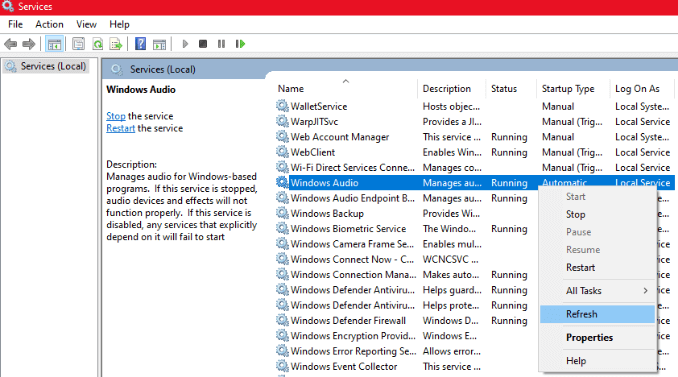Choose Restart in the context menu
Screen dimensions: 678x377
[597, 268]
